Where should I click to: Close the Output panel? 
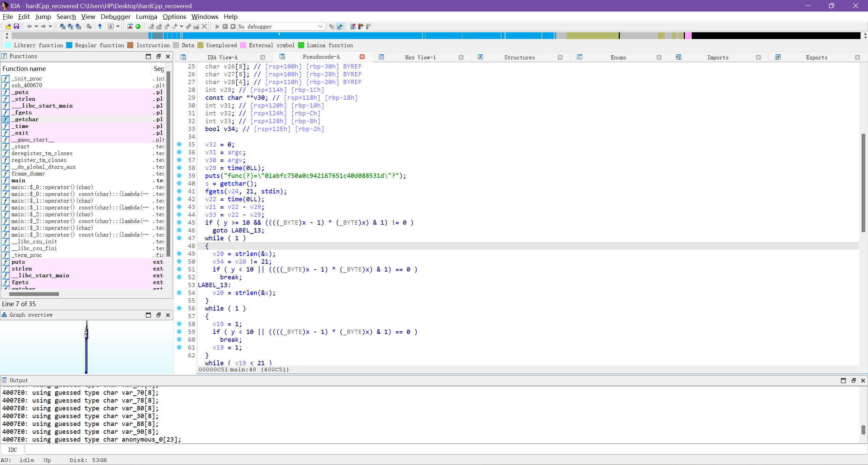pos(863,380)
